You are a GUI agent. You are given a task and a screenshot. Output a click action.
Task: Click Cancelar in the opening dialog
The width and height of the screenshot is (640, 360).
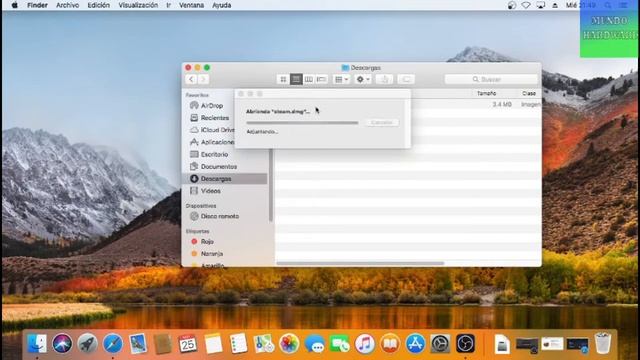382,122
